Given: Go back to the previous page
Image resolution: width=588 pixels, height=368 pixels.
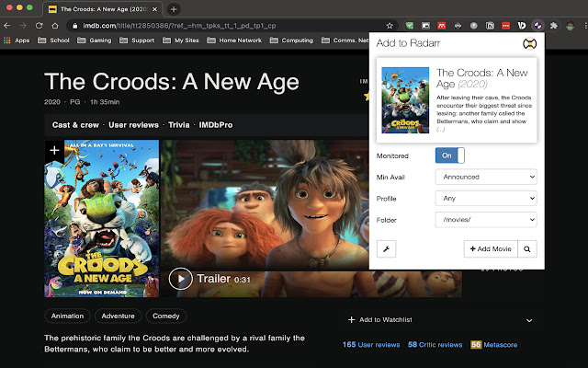Looking at the screenshot, I should click(x=7, y=26).
